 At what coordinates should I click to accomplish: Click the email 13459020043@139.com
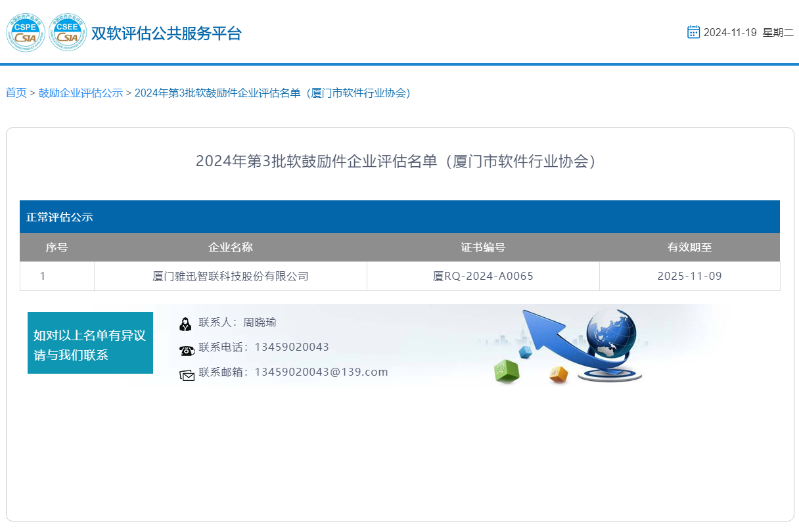click(x=321, y=372)
